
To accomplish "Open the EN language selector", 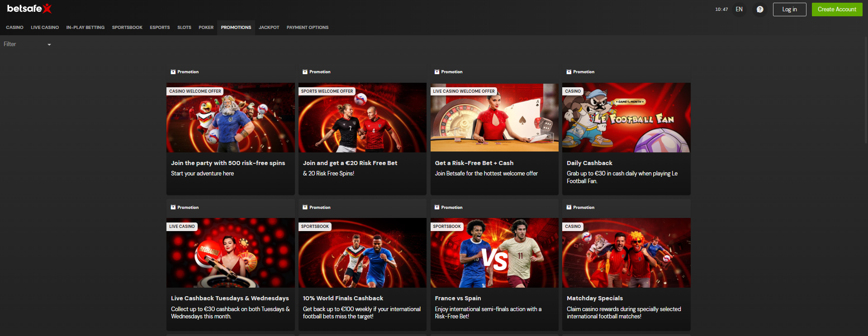I will point(739,9).
